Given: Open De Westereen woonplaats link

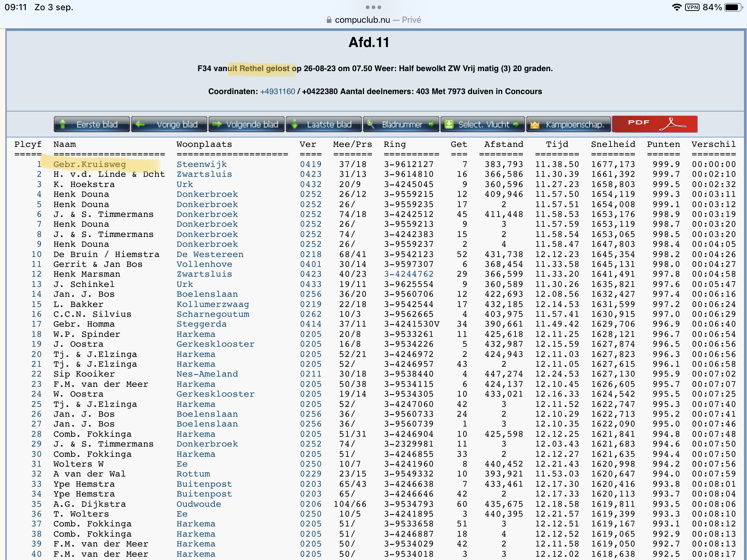Looking at the screenshot, I should [x=210, y=254].
